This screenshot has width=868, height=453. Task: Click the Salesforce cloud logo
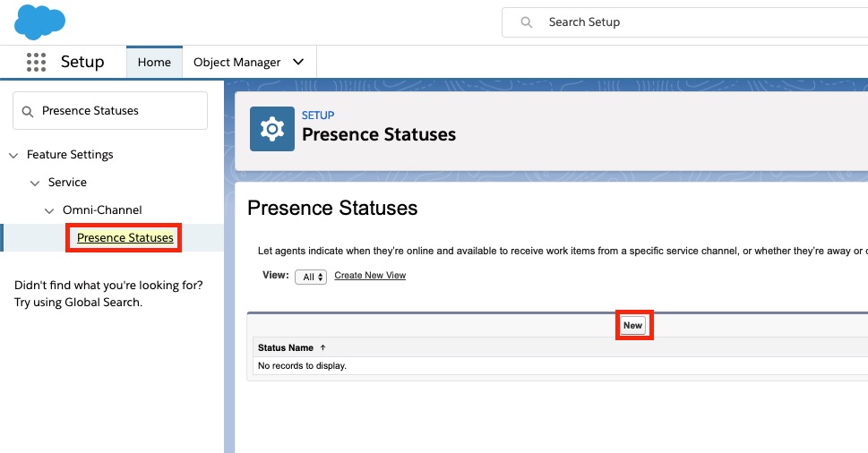(x=39, y=22)
